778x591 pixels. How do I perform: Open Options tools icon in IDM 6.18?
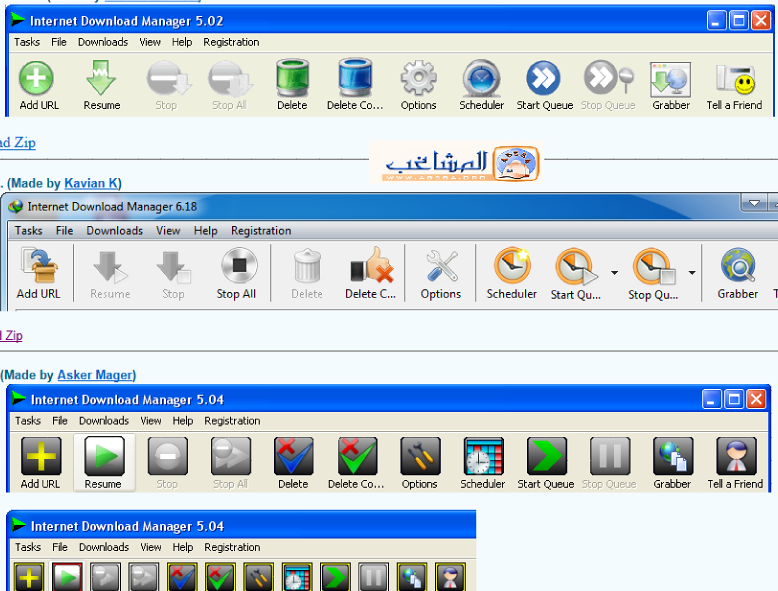click(441, 274)
